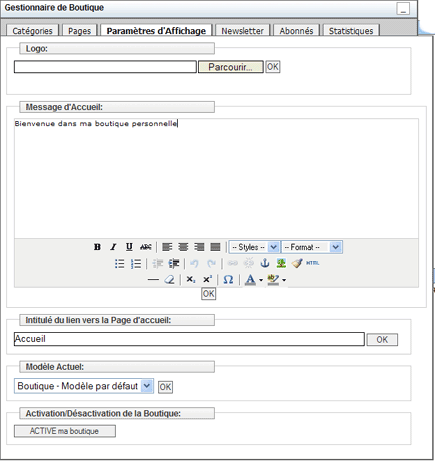Open the Format dropdown
Viewport: 435px width, 461px height.
[x=312, y=247]
